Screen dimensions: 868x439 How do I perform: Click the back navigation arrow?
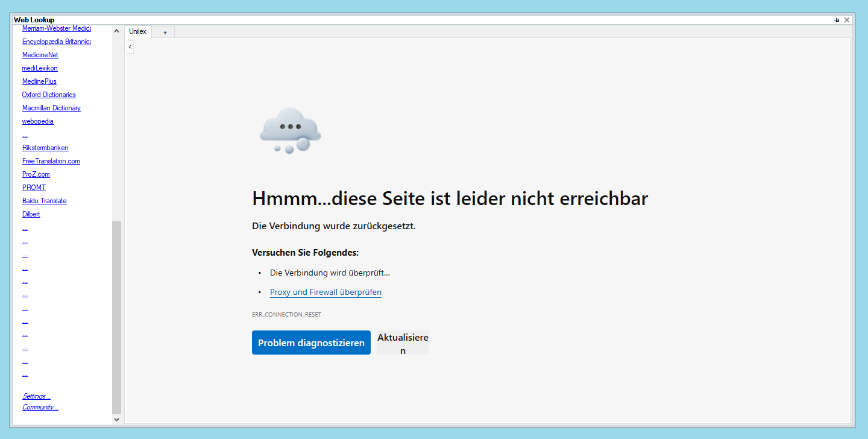coord(130,46)
